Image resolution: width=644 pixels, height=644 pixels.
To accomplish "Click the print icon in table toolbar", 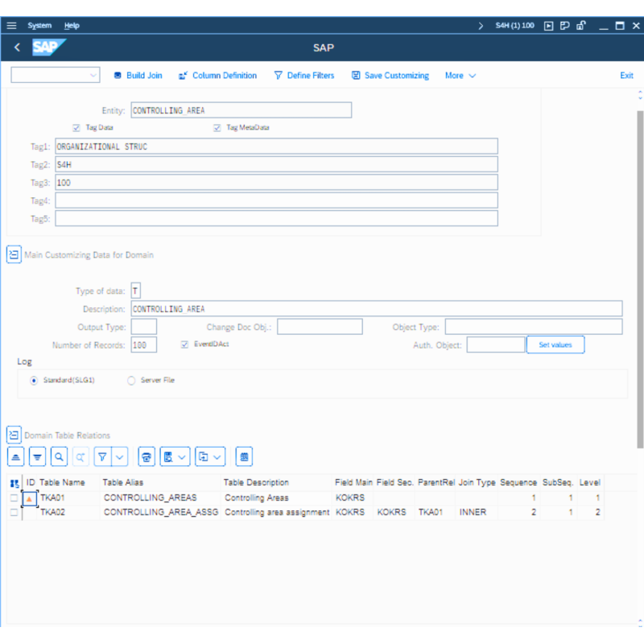I will pyautogui.click(x=147, y=456).
